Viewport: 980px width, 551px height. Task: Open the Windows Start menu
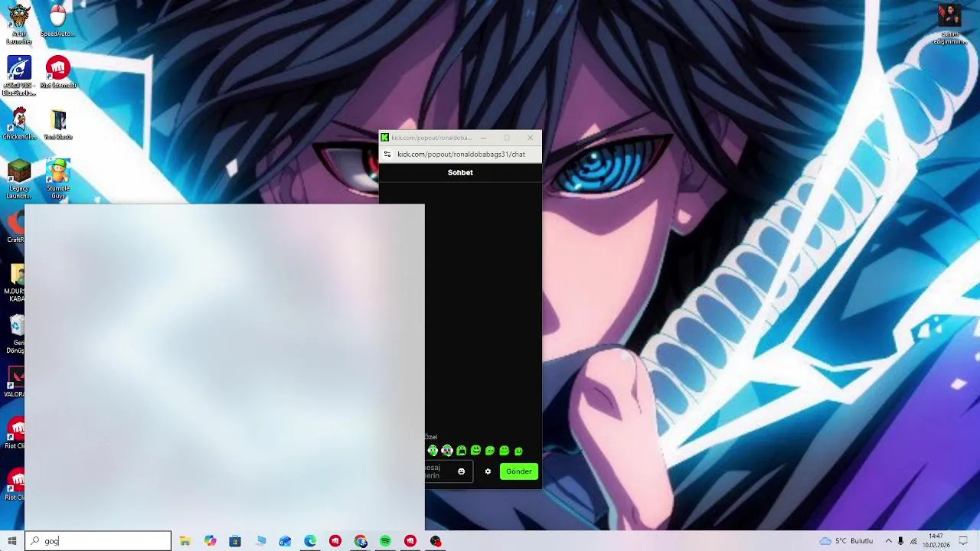12,541
